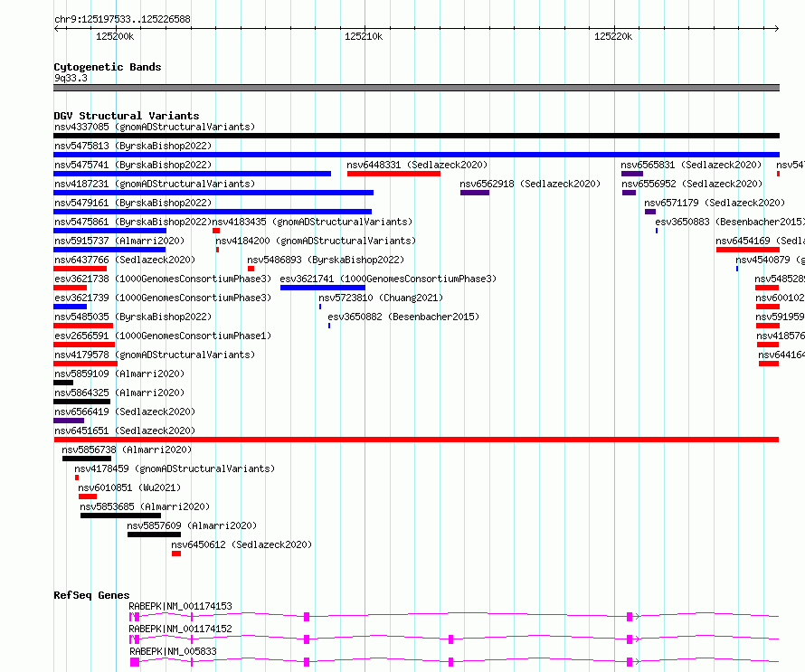
Task: Click esv3621738 1000GenomesConsortiumPhase3 label
Action: (x=163, y=279)
